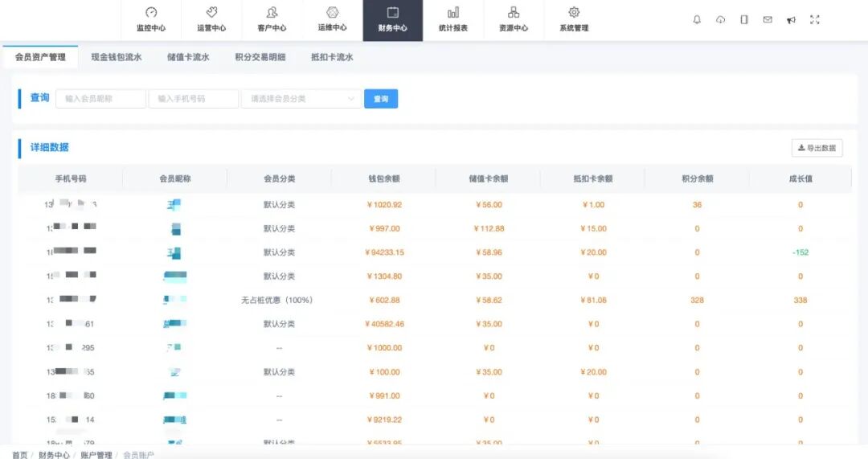The height and width of the screenshot is (459, 868).
Task: Click the mobile device icon
Action: point(744,20)
